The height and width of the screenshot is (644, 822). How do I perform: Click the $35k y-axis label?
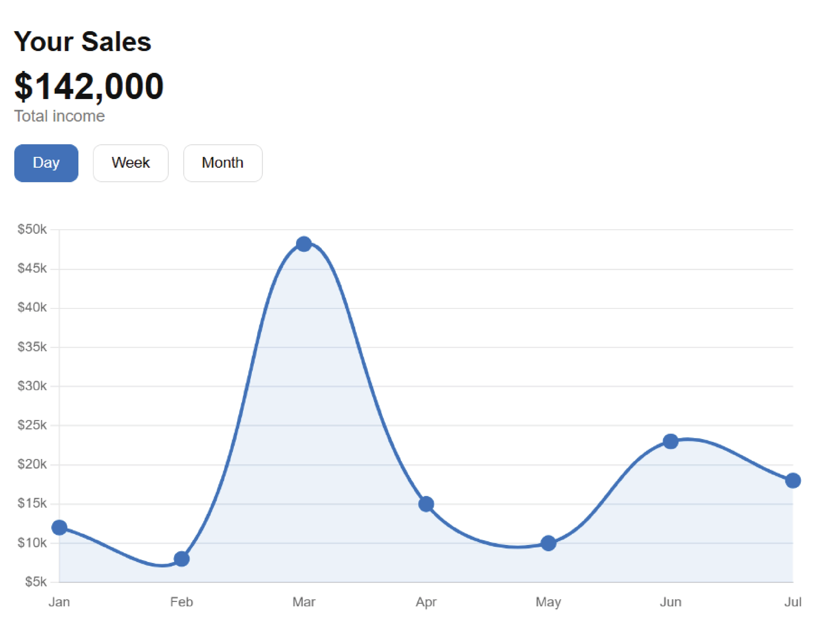[x=32, y=347]
